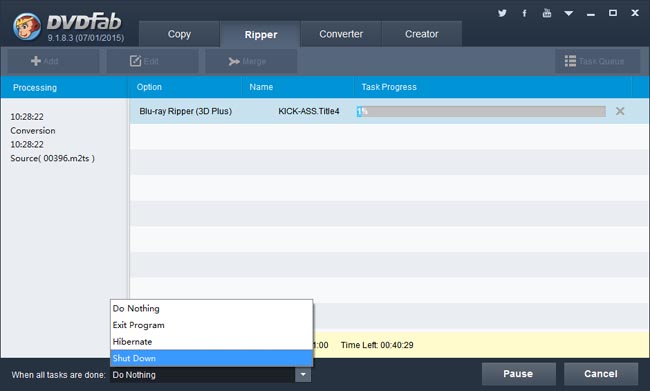Click the task progress bar at 1%

tap(481, 111)
